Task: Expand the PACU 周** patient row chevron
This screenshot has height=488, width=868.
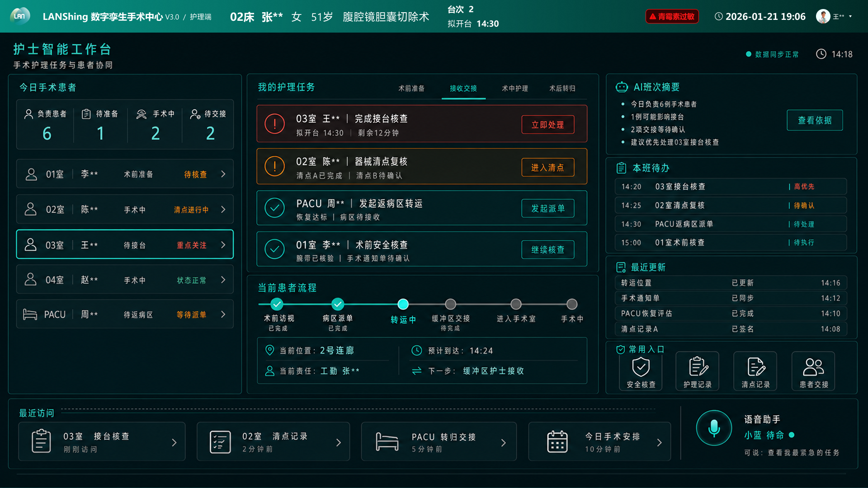Action: [x=223, y=314]
